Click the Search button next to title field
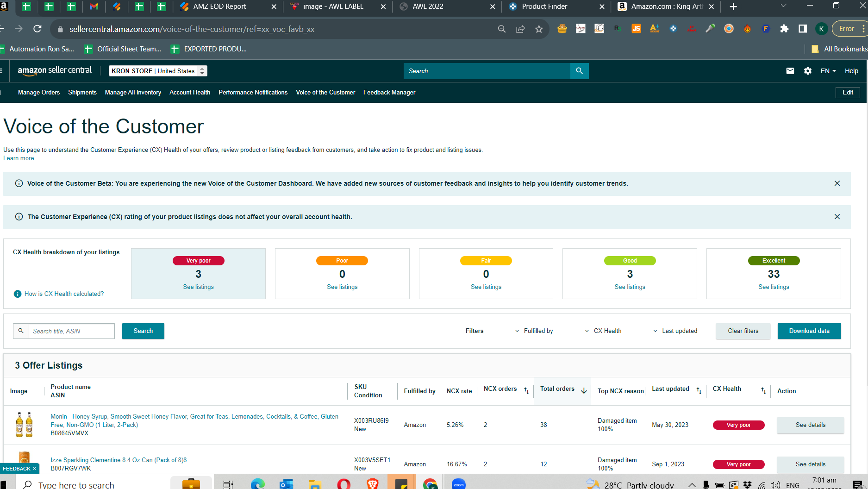This screenshot has width=868, height=489. 143,331
